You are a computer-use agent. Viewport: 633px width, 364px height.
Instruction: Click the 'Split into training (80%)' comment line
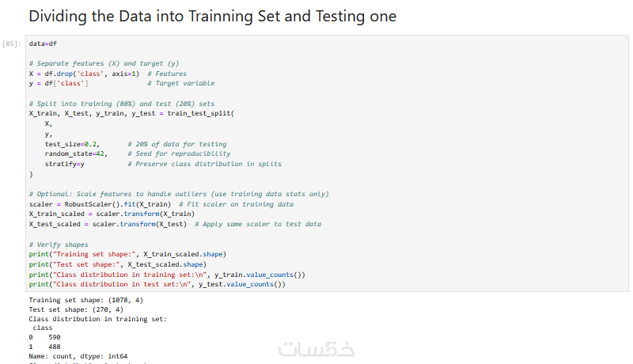pos(121,104)
